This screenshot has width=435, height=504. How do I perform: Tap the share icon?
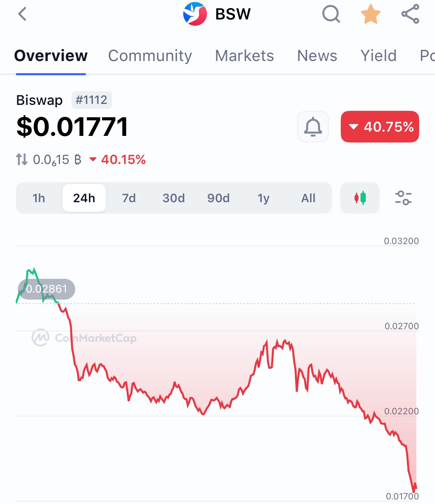(410, 14)
